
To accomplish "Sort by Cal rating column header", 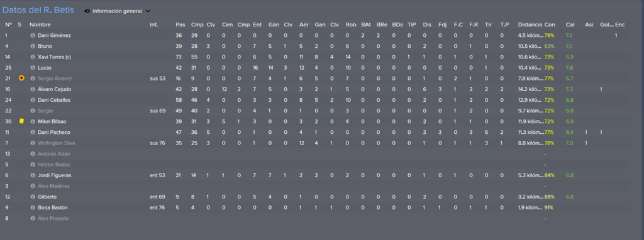I will [x=570, y=25].
